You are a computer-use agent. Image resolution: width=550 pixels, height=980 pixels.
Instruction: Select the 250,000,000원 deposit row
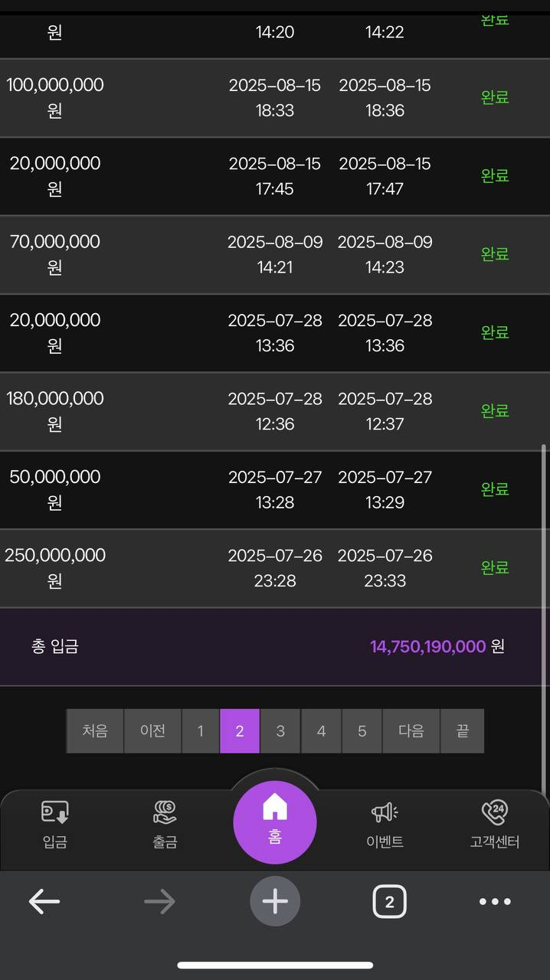coord(274,568)
